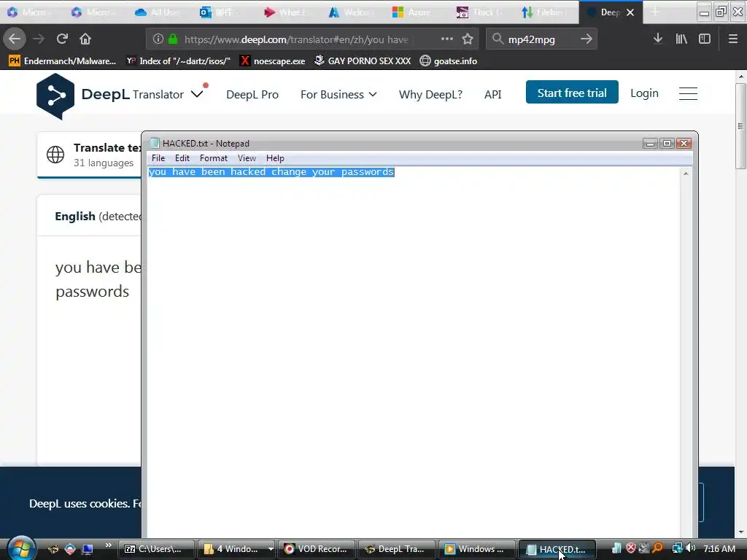
Task: Open the Windows Start orb
Action: click(21, 548)
